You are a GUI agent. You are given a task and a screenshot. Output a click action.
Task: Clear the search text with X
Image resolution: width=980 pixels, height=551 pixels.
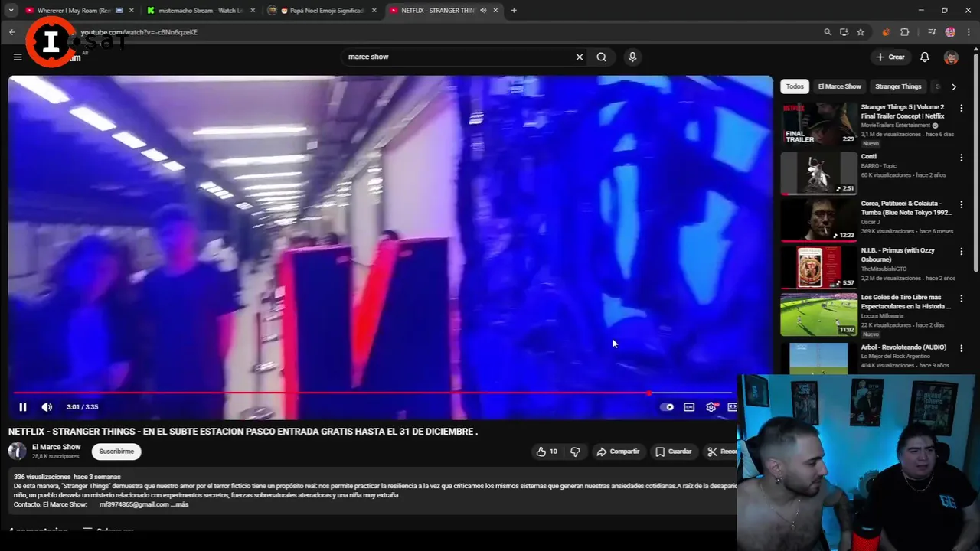coord(580,57)
